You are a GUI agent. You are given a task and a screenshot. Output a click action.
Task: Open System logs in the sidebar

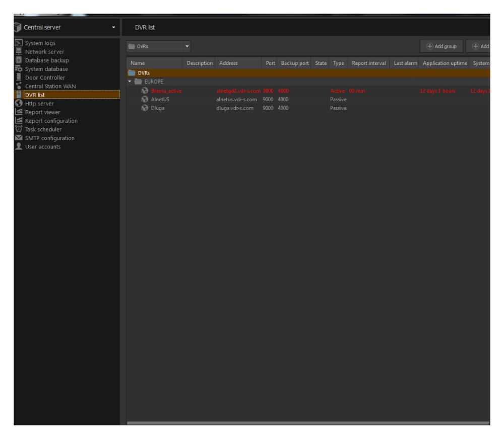(x=40, y=43)
